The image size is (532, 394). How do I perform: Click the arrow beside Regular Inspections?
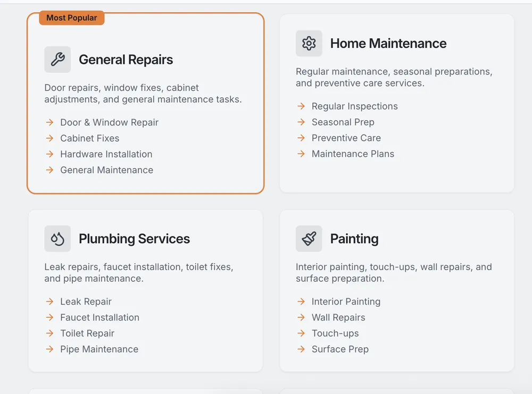click(301, 106)
